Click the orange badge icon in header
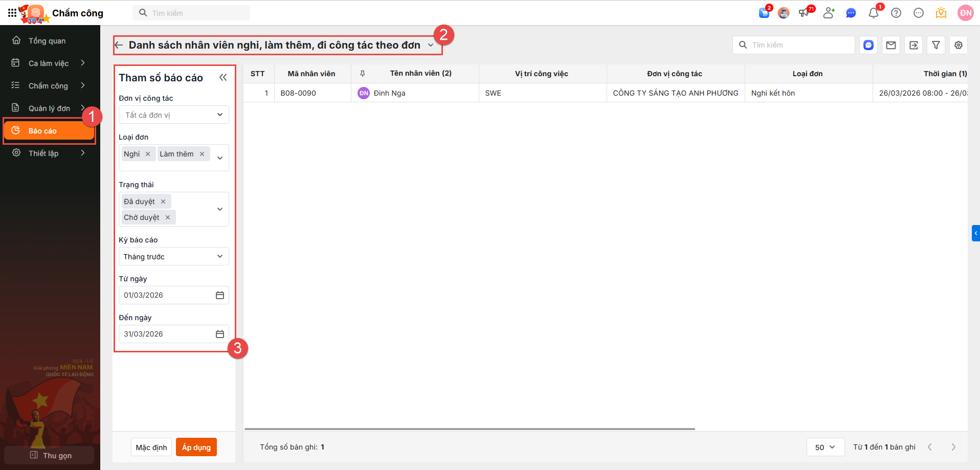980x470 pixels. [941, 13]
